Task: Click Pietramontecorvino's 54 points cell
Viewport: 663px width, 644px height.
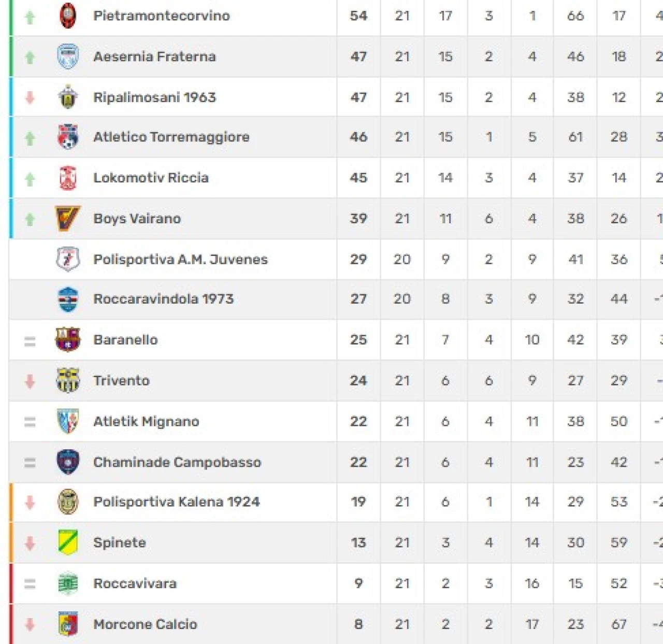Action: 358,16
